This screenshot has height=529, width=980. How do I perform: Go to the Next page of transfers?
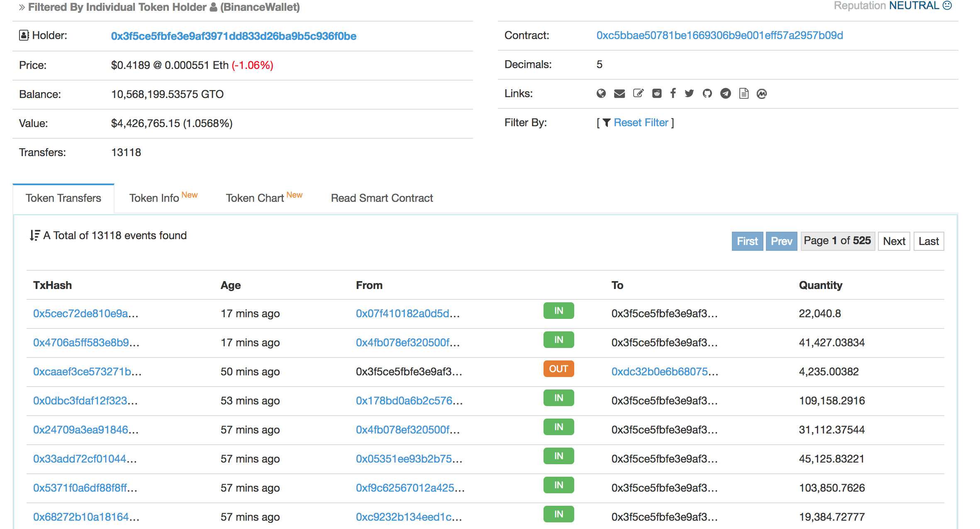(894, 241)
